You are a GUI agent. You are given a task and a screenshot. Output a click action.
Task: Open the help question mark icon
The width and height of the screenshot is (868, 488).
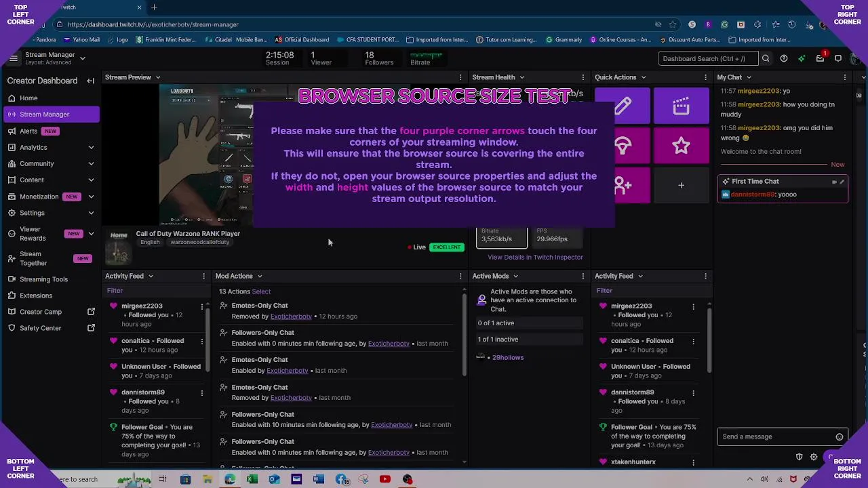pos(784,58)
